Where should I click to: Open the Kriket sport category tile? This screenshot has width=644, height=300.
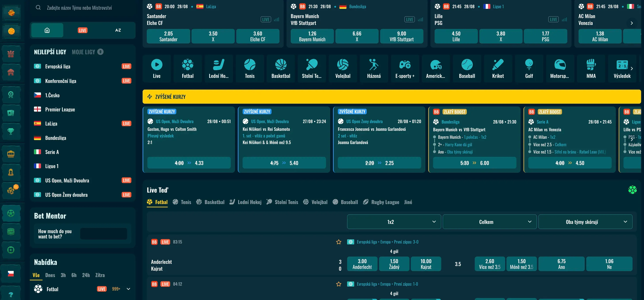(x=498, y=69)
